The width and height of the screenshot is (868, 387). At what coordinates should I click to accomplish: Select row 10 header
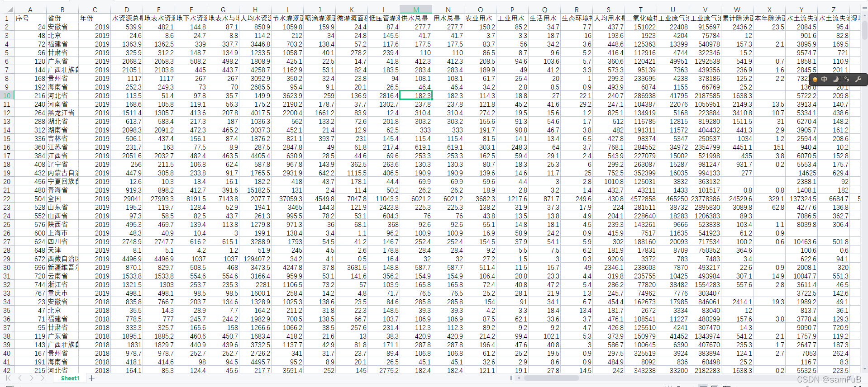click(x=7, y=95)
